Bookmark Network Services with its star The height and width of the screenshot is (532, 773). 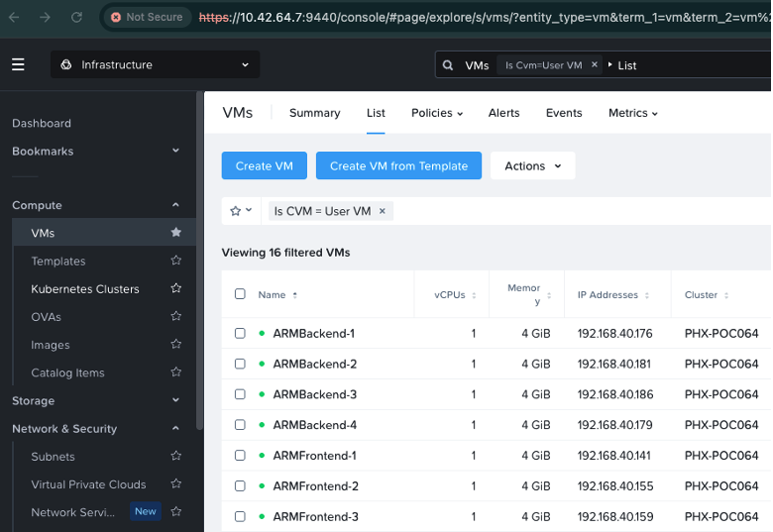click(x=176, y=511)
